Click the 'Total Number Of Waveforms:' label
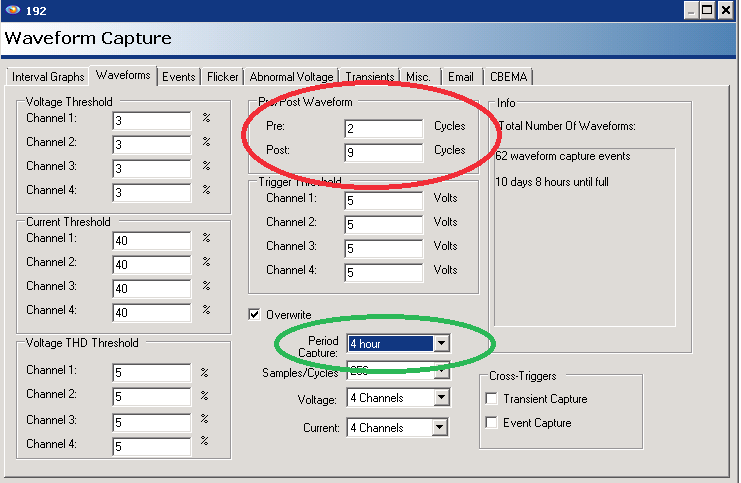This screenshot has height=483, width=741. 567,126
